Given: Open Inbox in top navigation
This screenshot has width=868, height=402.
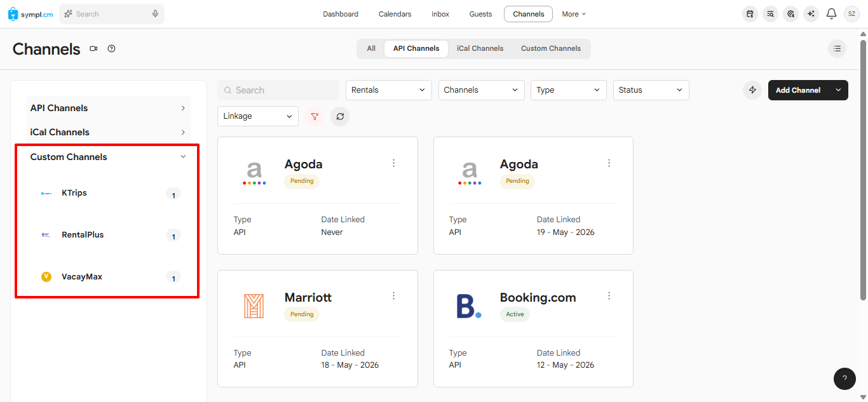Looking at the screenshot, I should point(440,14).
